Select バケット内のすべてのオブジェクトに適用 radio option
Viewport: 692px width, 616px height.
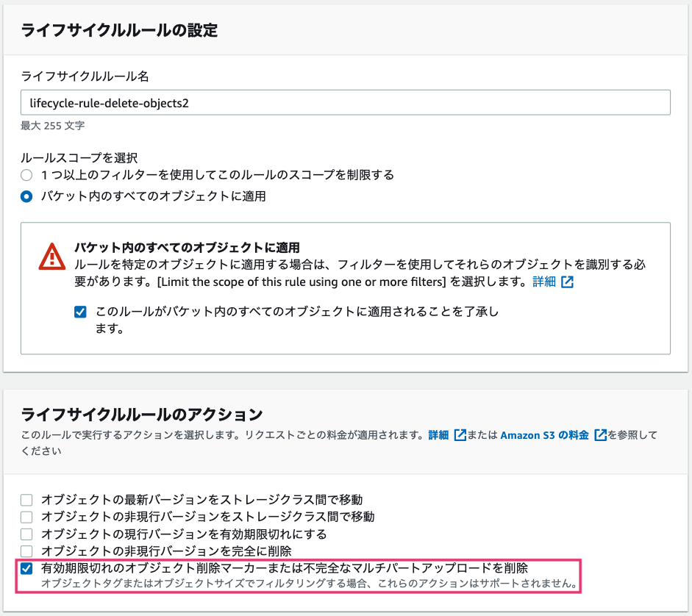(26, 196)
